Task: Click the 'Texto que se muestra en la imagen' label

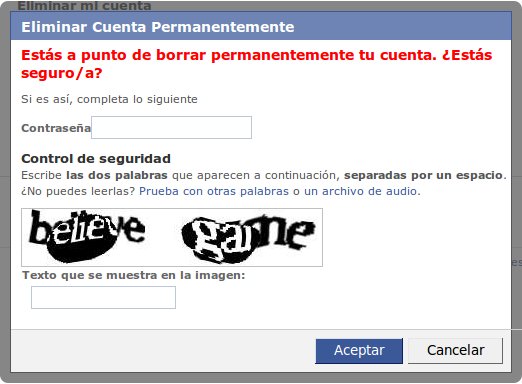Action: coord(134,275)
